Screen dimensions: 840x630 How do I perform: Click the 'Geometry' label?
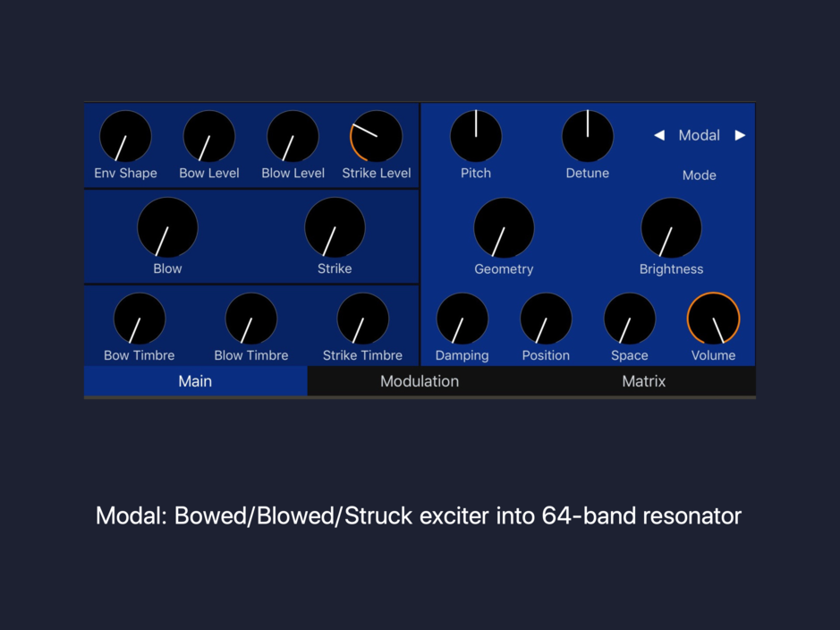click(504, 269)
